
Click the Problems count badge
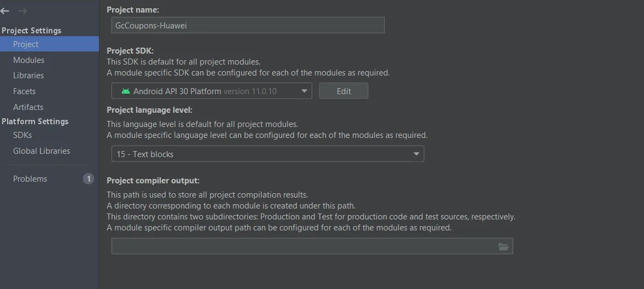coord(89,179)
